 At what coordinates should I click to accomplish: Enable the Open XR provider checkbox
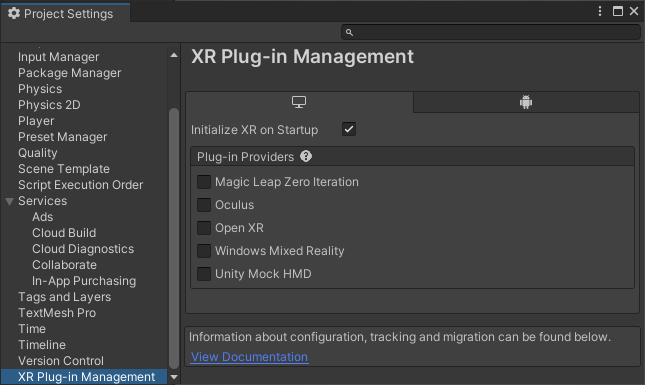pos(204,228)
